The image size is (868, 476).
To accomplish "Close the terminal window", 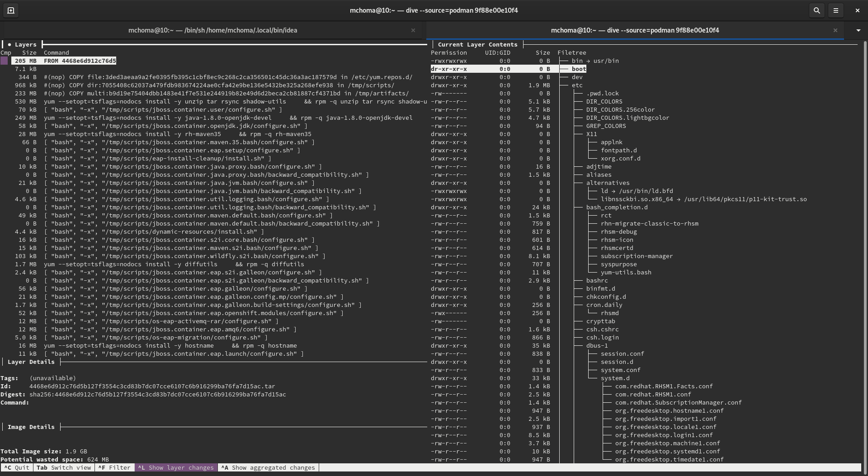I will click(x=857, y=10).
